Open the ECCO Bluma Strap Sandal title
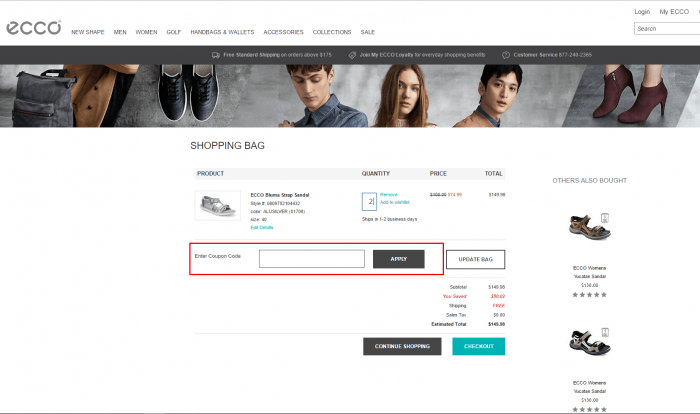Screen dimensions: 700x414 pos(279,195)
